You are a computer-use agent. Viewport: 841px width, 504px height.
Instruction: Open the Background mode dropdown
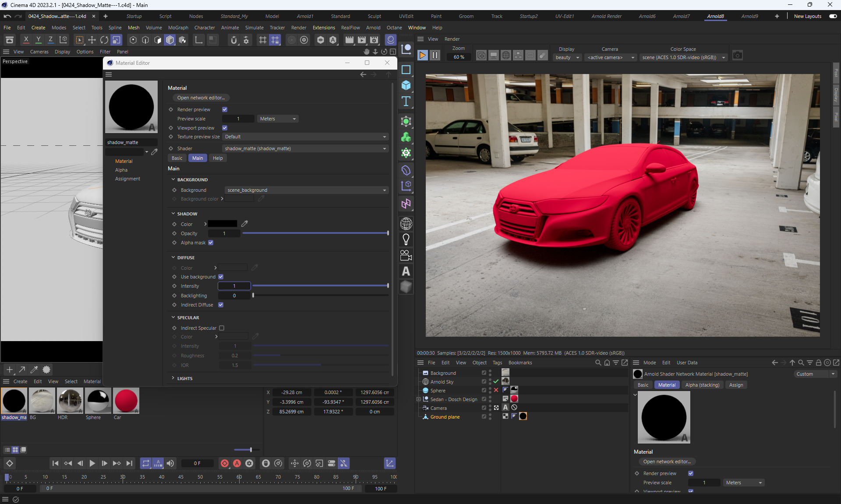(306, 190)
